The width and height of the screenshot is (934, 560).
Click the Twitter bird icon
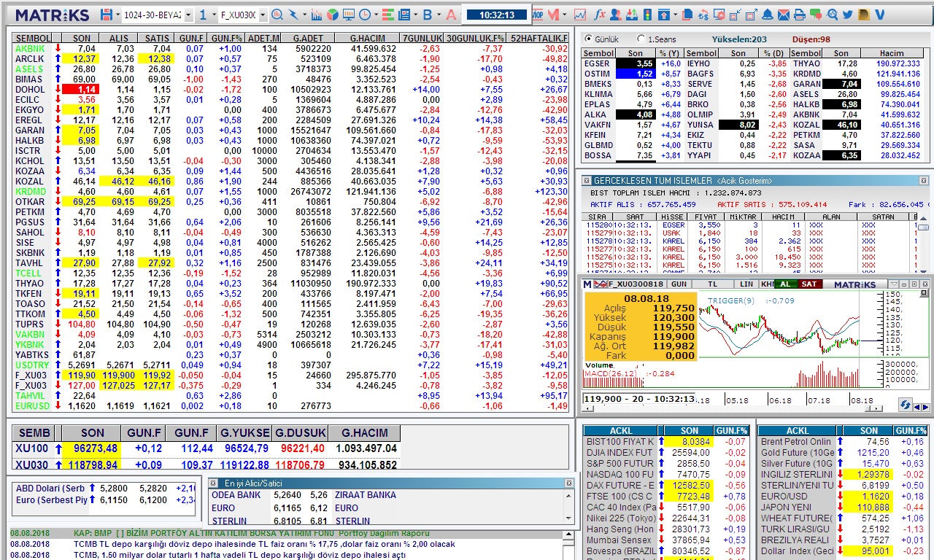point(848,15)
